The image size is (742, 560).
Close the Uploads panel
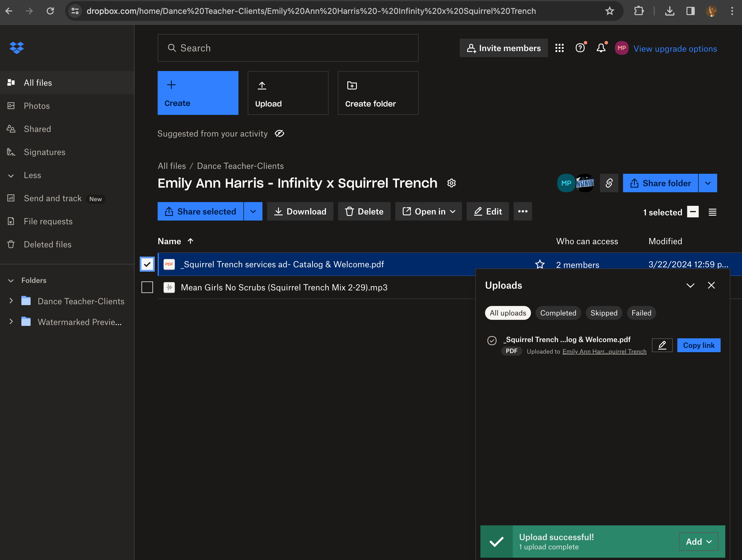(711, 285)
